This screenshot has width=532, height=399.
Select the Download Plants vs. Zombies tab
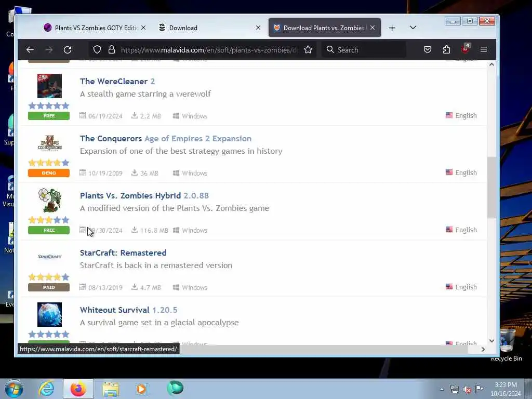pos(325,28)
